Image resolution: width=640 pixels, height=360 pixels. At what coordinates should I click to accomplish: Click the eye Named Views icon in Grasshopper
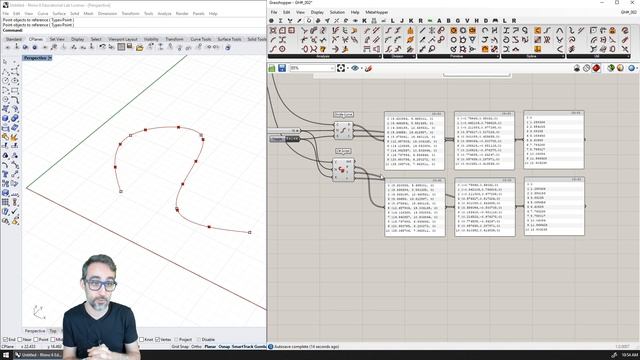355,68
